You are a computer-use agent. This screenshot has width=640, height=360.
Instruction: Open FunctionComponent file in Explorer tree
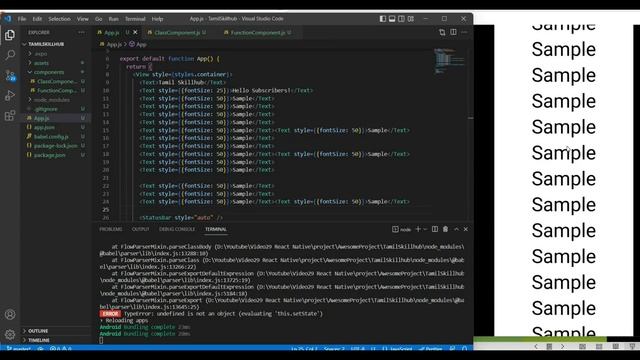(56, 91)
